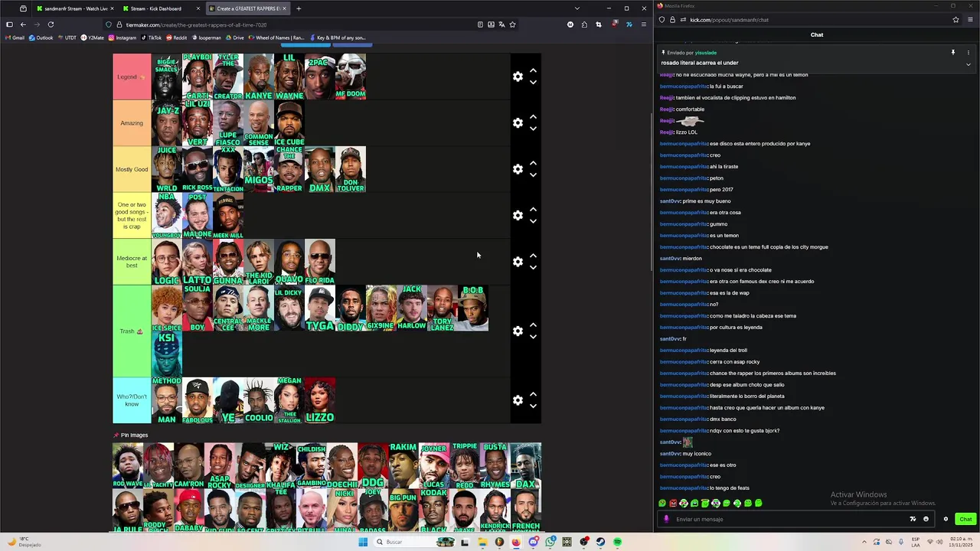Open Steam from taskbar

click(x=600, y=542)
